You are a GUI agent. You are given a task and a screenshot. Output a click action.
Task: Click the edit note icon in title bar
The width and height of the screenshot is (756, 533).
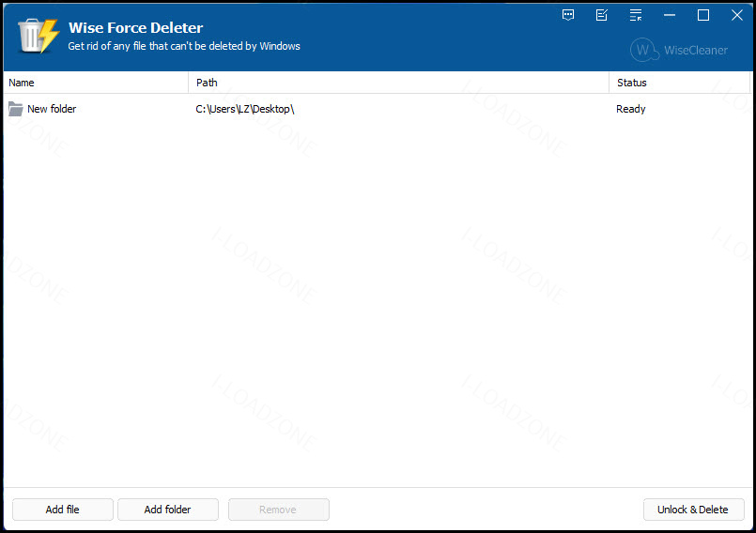coord(602,15)
